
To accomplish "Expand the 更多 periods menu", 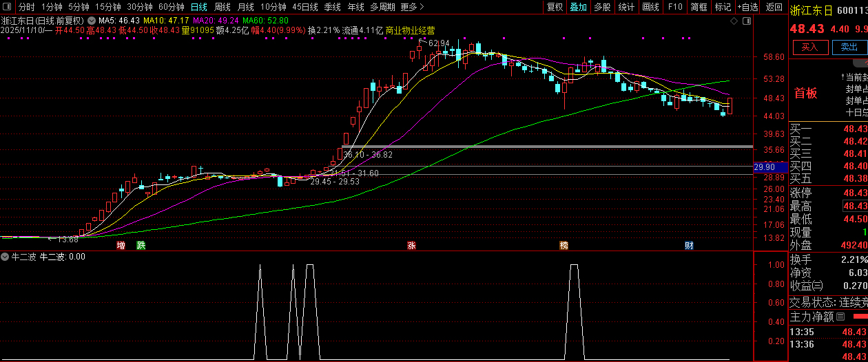I will [412, 7].
